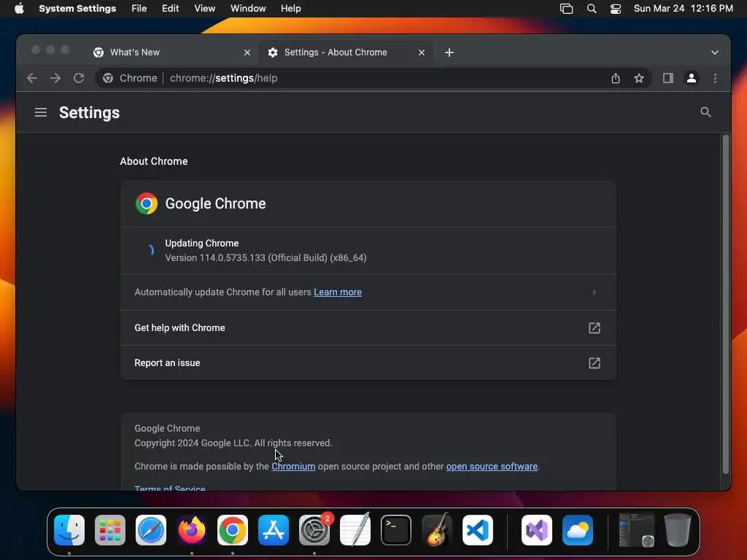
Task: Open the File menu
Action: click(x=139, y=9)
